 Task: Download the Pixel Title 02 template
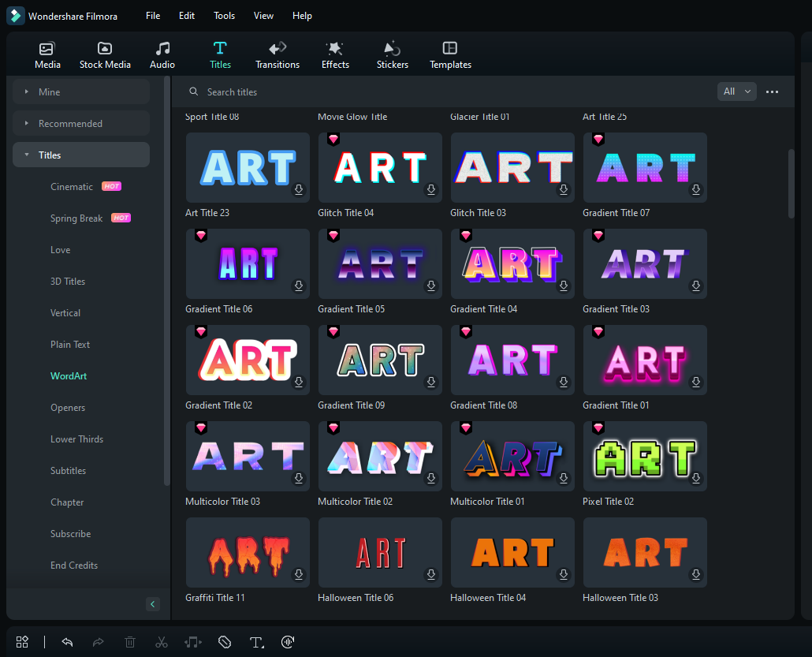(x=695, y=478)
